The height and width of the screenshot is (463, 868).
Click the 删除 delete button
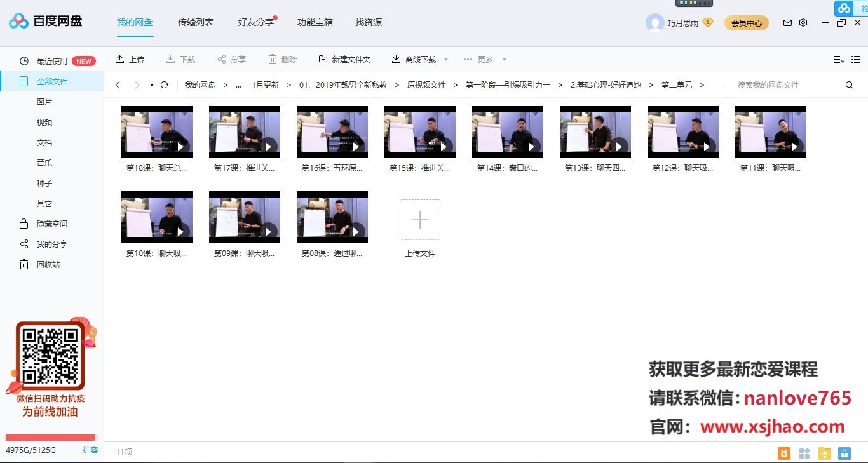(282, 59)
